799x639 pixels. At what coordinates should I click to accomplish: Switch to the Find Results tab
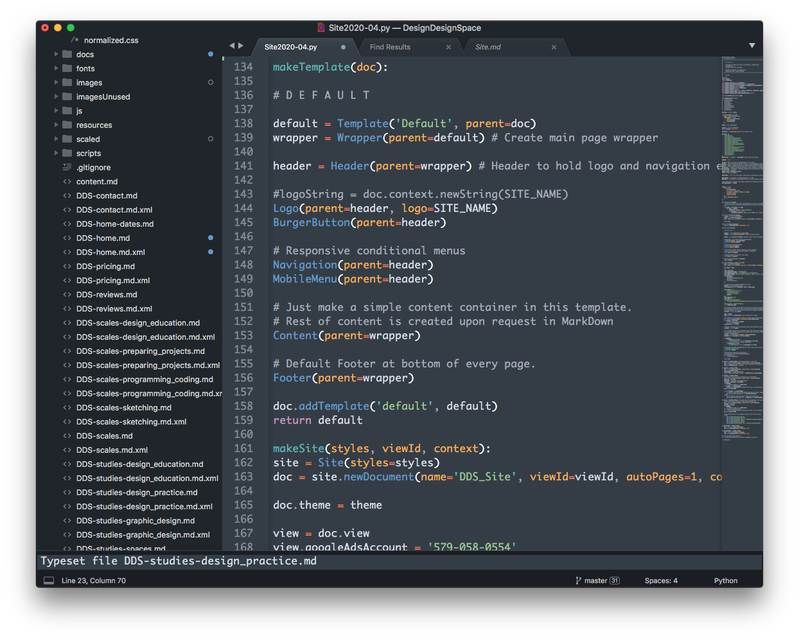coord(390,47)
